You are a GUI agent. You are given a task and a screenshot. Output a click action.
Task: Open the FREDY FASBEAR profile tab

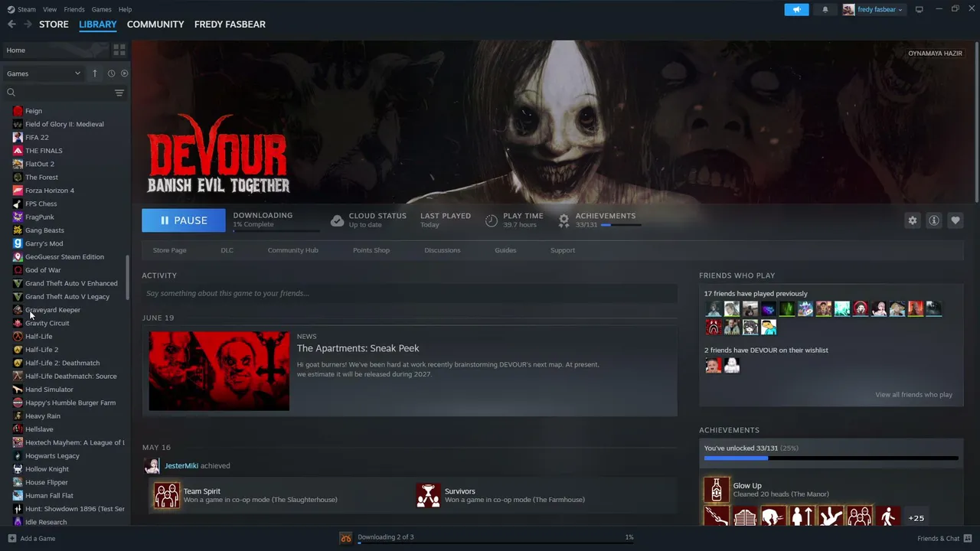230,24
